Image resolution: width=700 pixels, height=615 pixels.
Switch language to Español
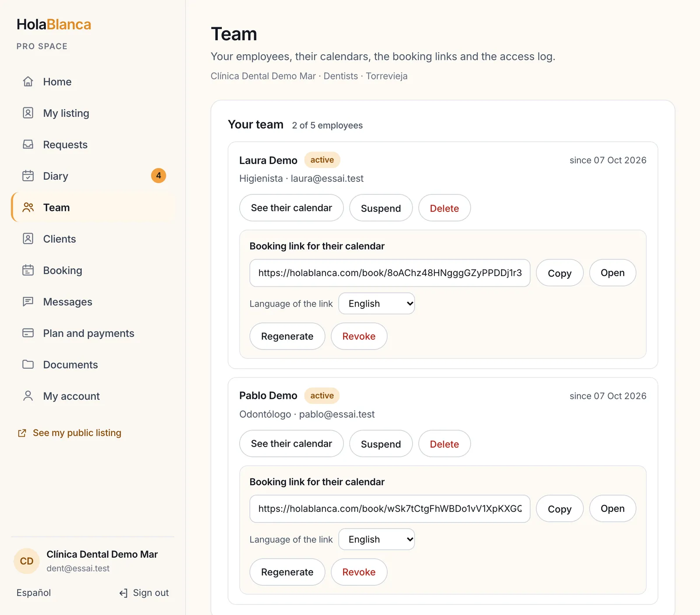[x=34, y=593]
